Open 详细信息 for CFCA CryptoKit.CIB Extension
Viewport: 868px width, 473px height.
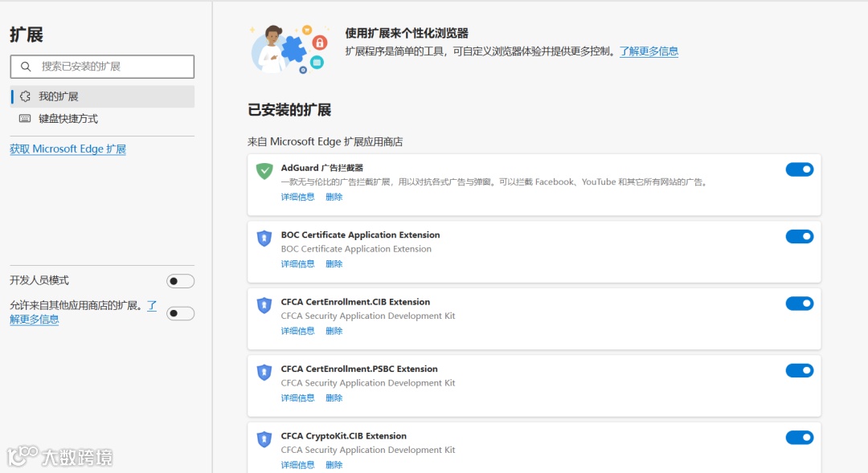298,465
